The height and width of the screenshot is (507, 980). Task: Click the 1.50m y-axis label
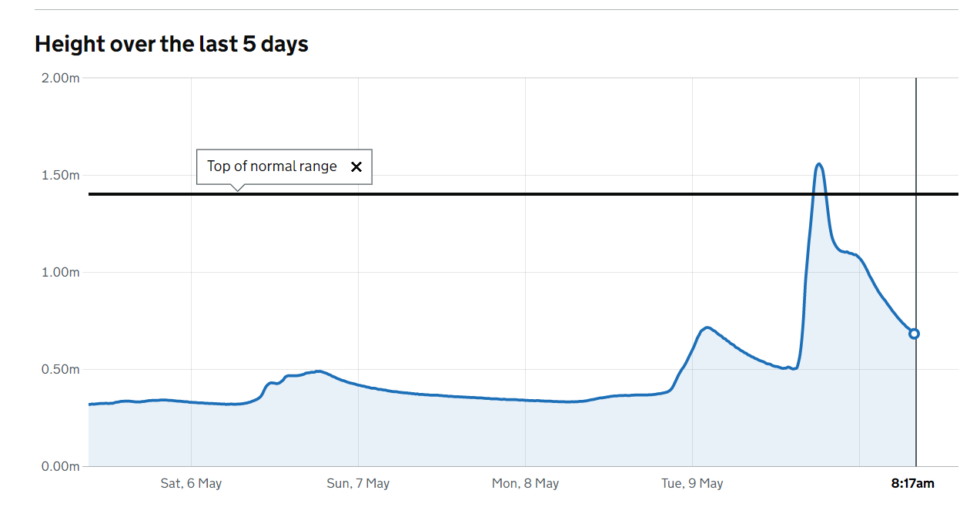61,176
